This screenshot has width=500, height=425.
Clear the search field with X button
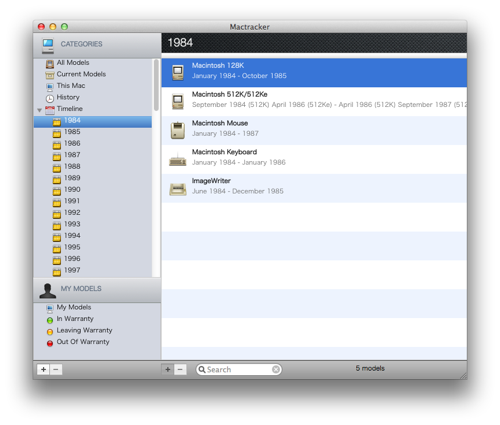(x=276, y=369)
